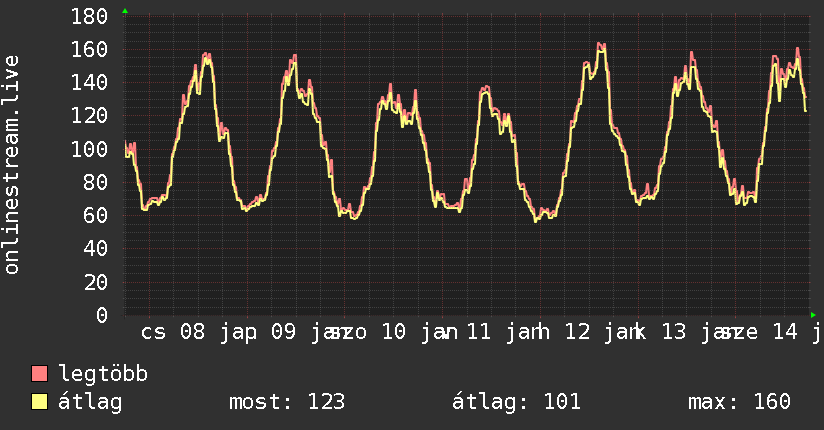Click the pink legtöbb legend swatch
This screenshot has width=824, height=430.
(39, 373)
